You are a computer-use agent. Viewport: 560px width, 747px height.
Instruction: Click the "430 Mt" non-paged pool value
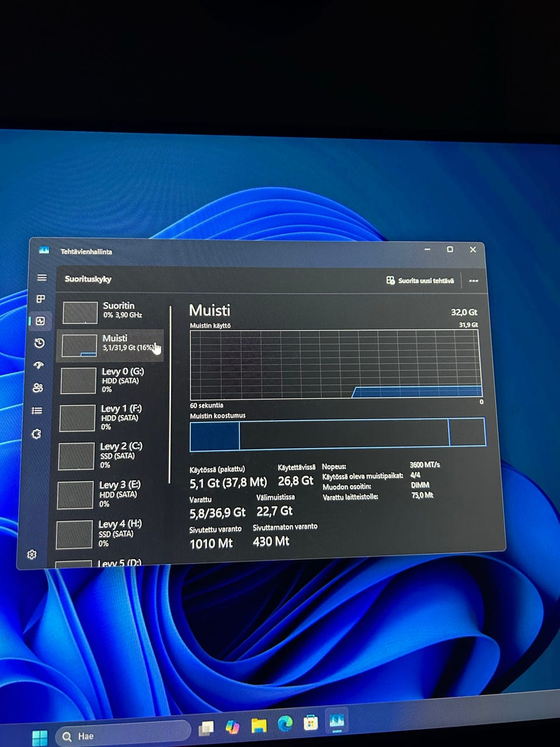[271, 542]
